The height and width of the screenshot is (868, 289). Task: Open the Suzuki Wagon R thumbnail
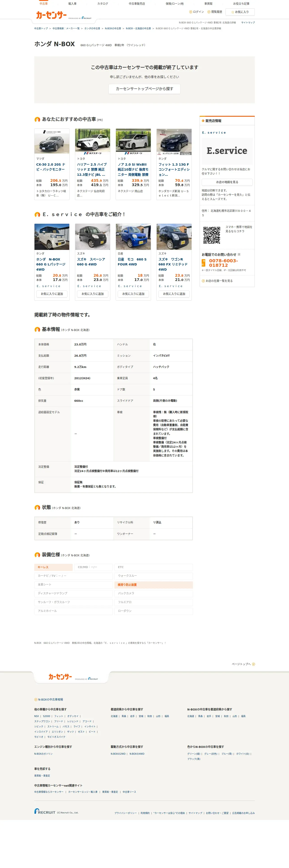pos(174,237)
